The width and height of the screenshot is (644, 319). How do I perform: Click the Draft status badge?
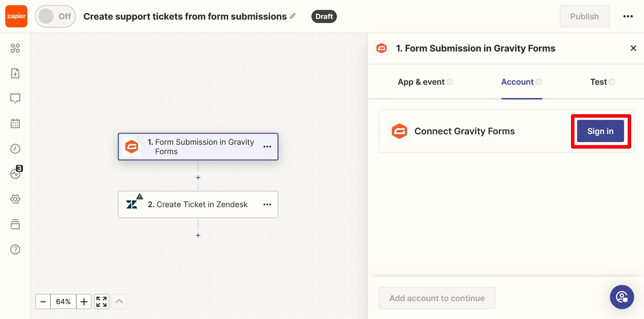pos(324,16)
